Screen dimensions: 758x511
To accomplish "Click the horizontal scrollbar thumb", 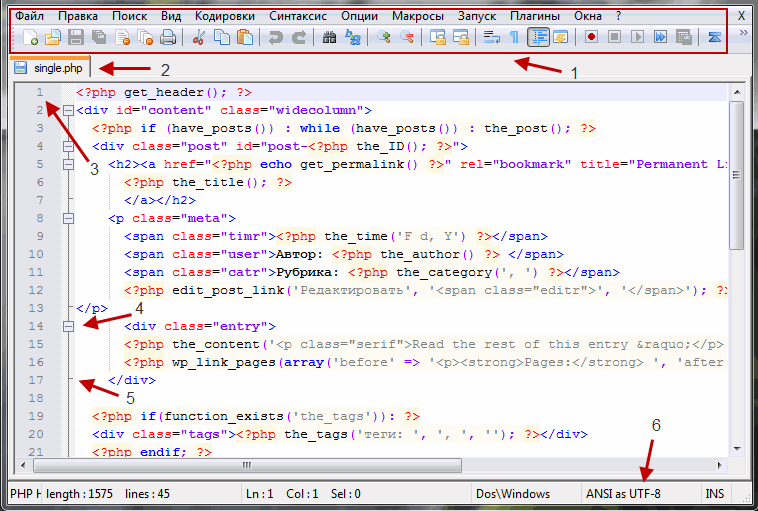I will click(x=247, y=466).
